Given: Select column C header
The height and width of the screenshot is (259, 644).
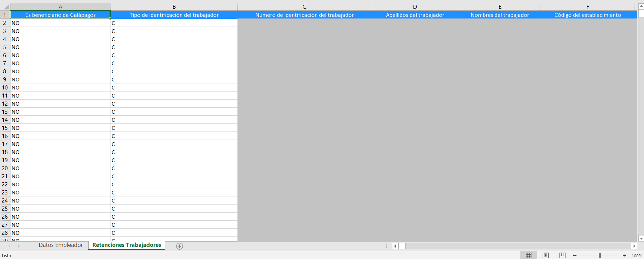Looking at the screenshot, I should coord(304,7).
